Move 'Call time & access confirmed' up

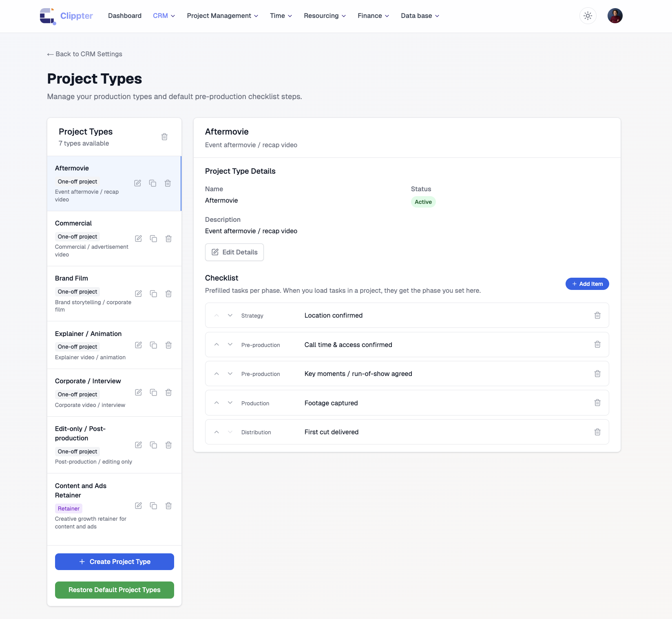217,345
